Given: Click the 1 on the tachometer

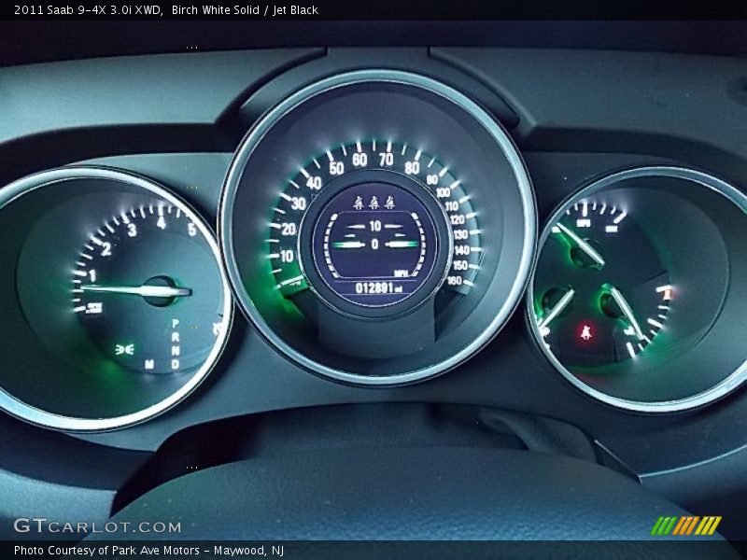Looking at the screenshot, I should click(92, 275).
